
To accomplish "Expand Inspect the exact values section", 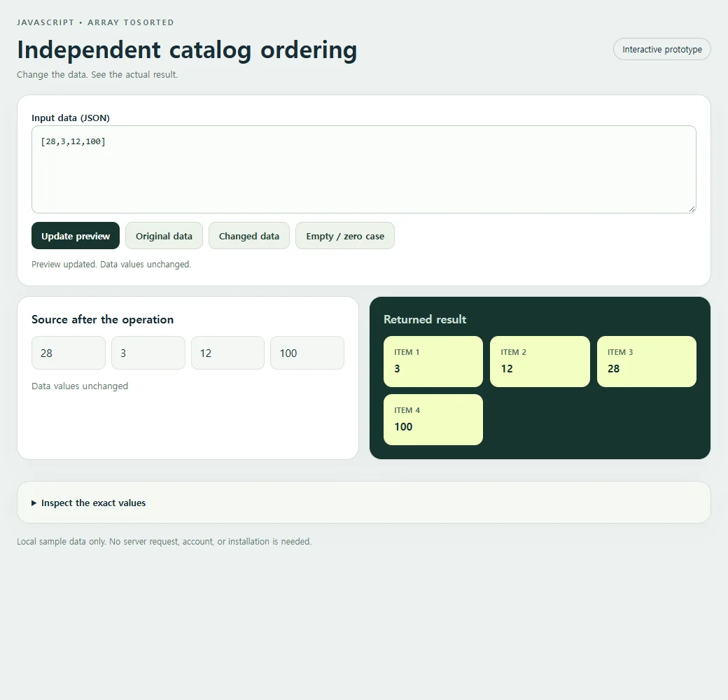I will pyautogui.click(x=89, y=503).
